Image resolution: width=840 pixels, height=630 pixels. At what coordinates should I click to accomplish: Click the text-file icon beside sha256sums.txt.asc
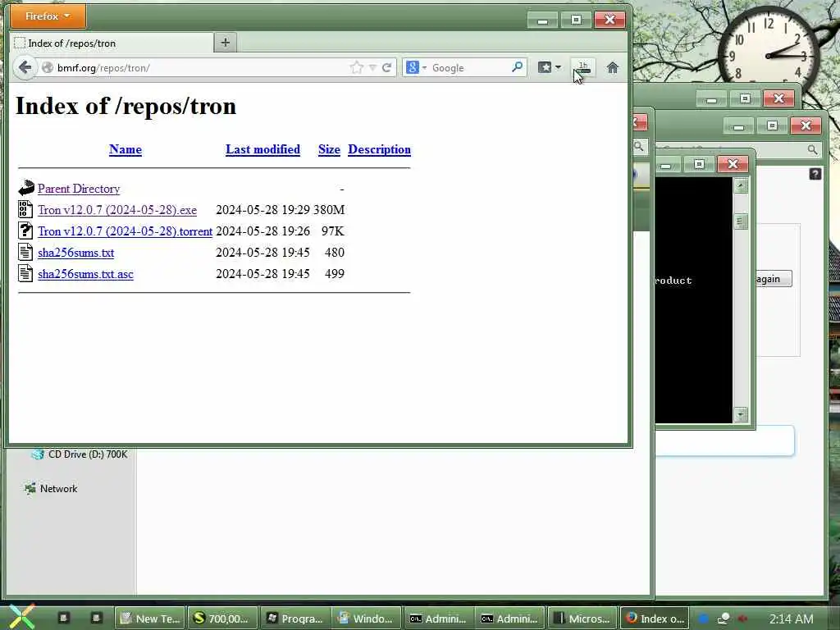coord(25,273)
